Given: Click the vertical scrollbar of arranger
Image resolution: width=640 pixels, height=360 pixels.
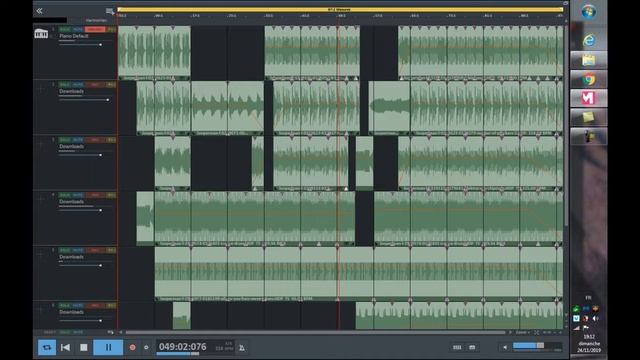Looking at the screenshot, I should pyautogui.click(x=566, y=124).
